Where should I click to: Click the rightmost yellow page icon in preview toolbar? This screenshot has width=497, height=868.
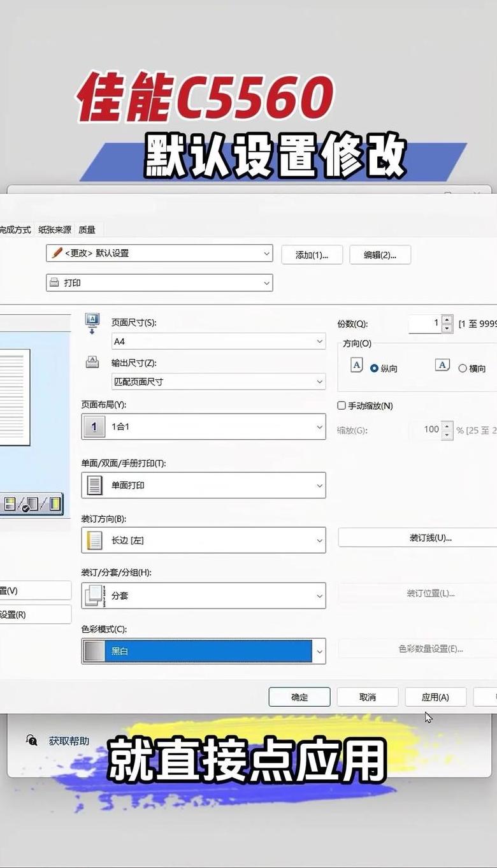point(55,505)
